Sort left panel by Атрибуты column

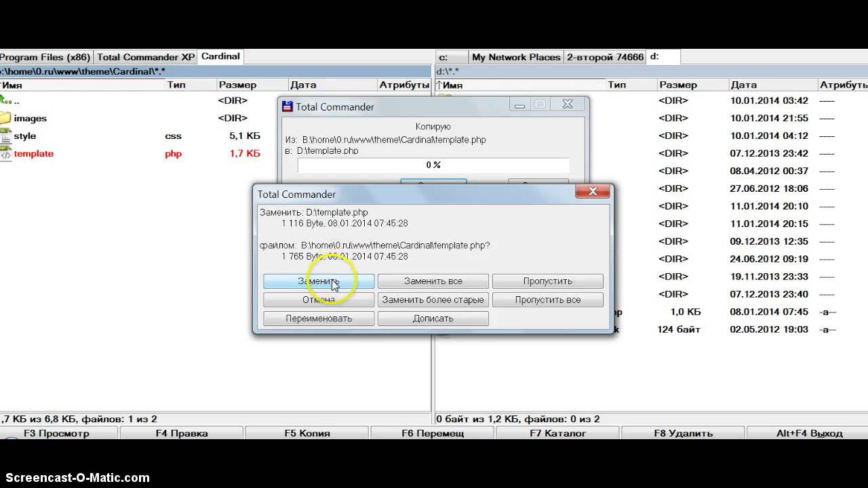pos(404,85)
